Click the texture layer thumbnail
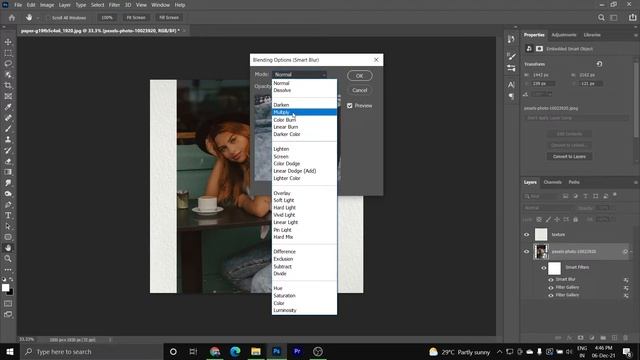Viewport: 640px width, 360px height. pyautogui.click(x=541, y=235)
